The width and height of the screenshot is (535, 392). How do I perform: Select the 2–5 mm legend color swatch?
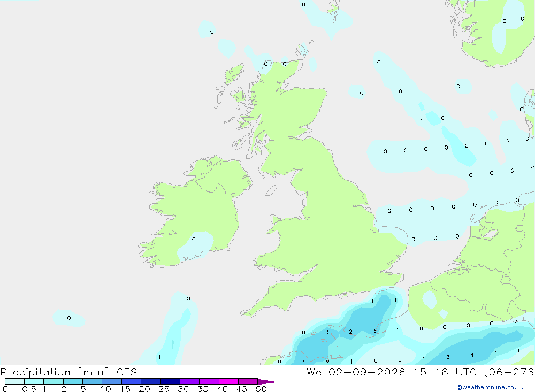[x=73, y=381]
